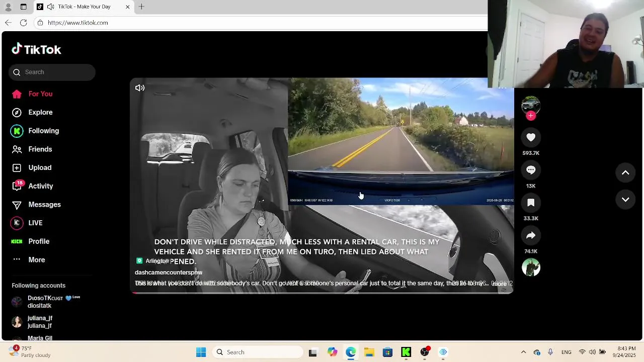Bookmark the video to favorites
This screenshot has width=644, height=362.
[531, 203]
